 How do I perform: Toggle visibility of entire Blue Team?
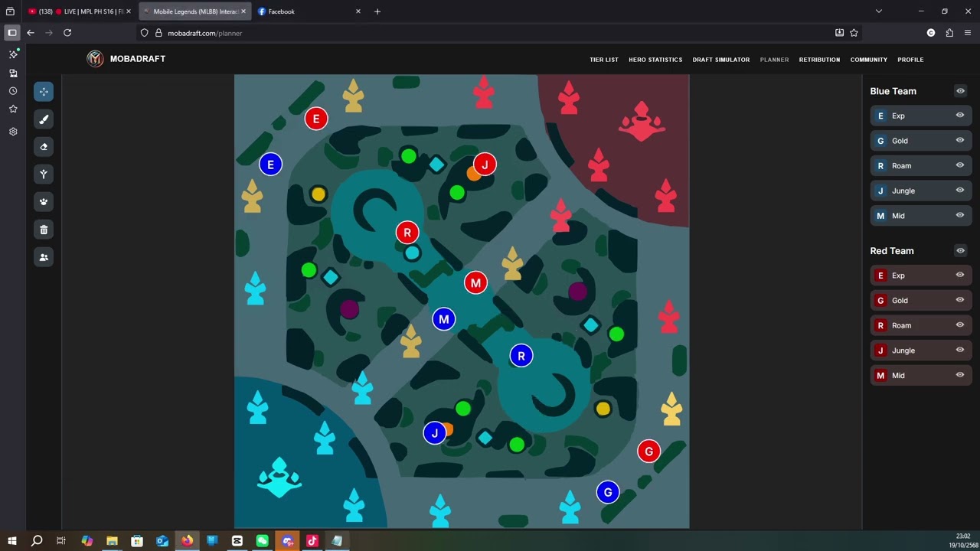point(960,91)
